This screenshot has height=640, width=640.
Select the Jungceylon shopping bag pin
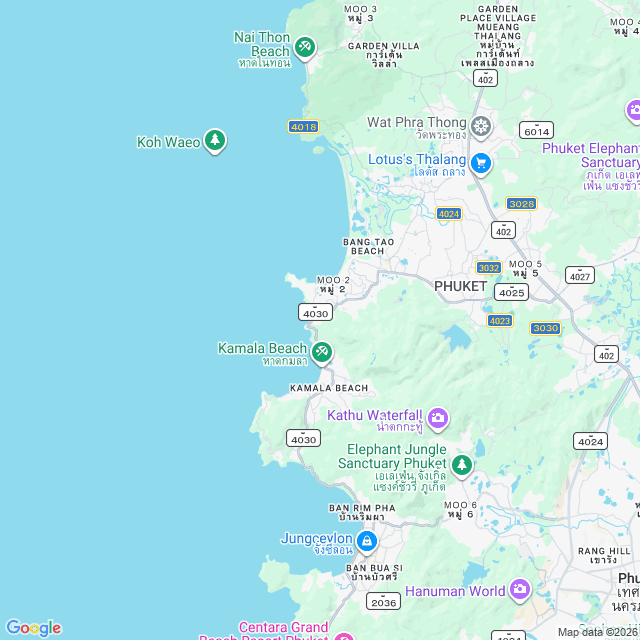point(367,542)
